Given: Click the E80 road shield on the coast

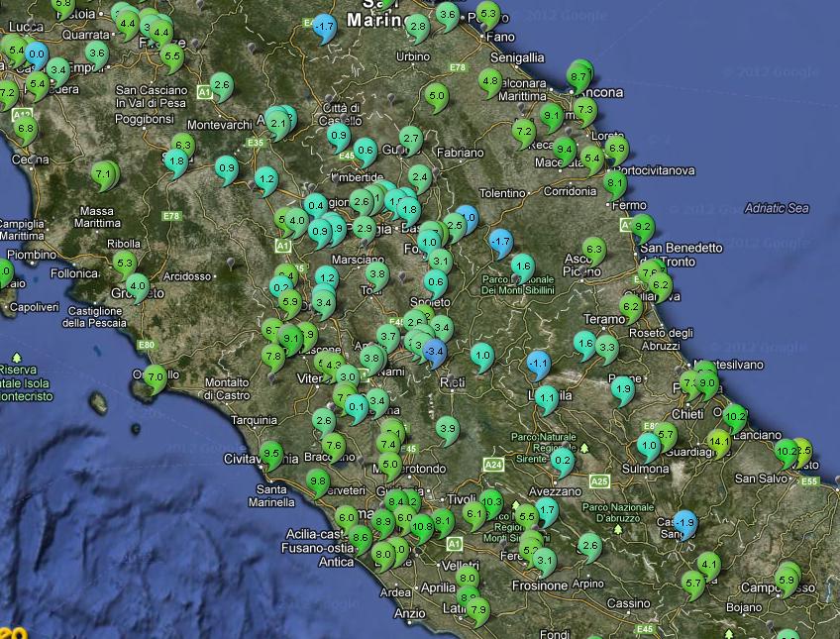Looking at the screenshot, I should coord(147,344).
